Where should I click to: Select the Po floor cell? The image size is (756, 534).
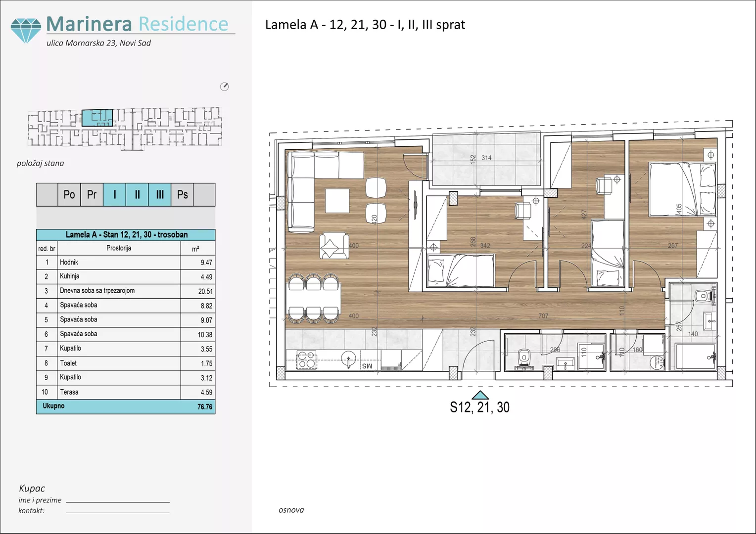click(69, 195)
